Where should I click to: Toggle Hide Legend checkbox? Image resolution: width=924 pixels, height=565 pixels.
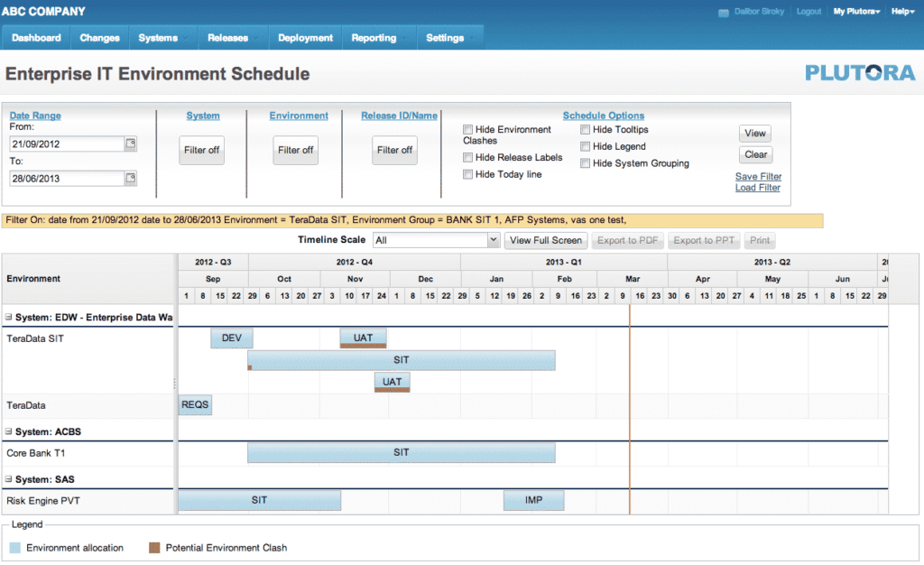[x=585, y=146]
